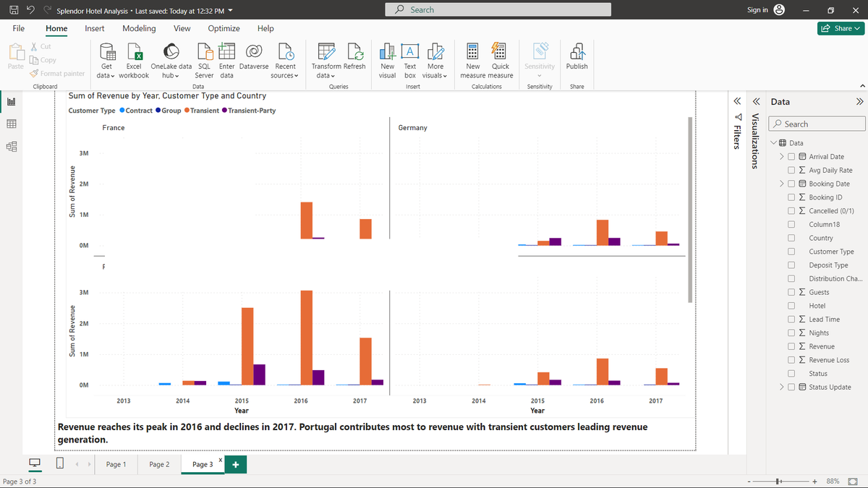Collapse the Data pane

[859, 102]
